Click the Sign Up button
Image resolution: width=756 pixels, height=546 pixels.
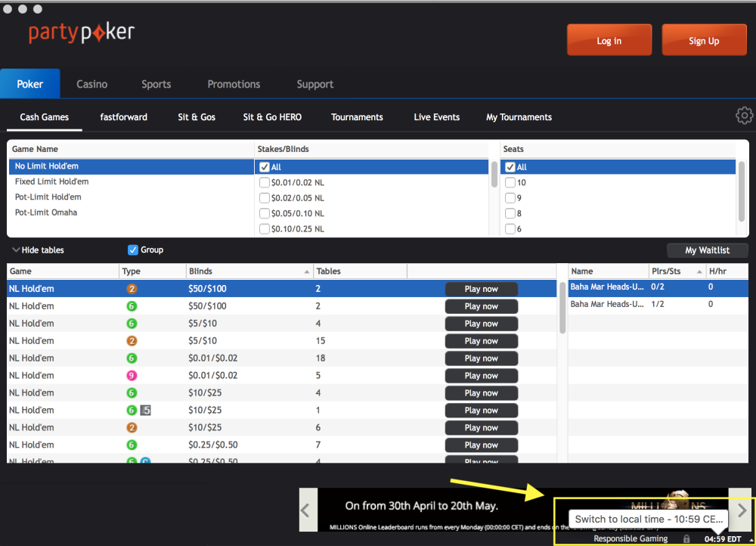[704, 40]
